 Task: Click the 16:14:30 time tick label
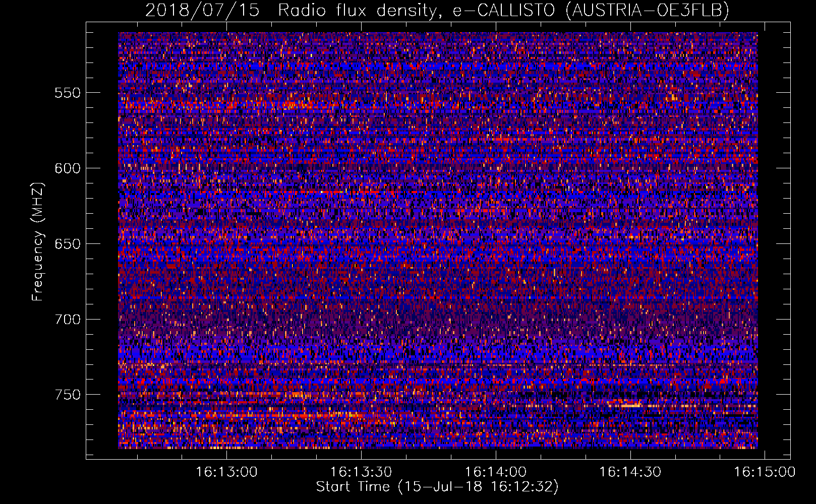(630, 472)
